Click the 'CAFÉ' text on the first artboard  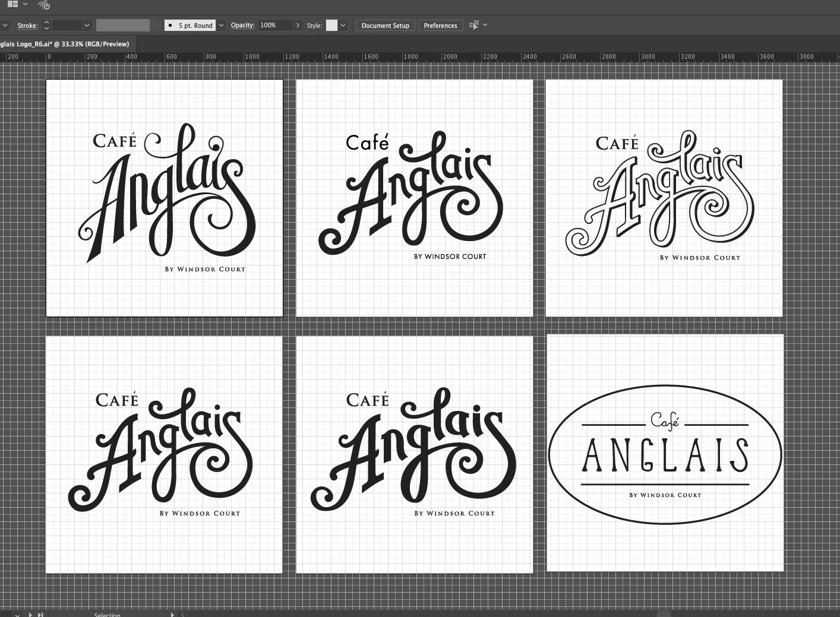[115, 141]
